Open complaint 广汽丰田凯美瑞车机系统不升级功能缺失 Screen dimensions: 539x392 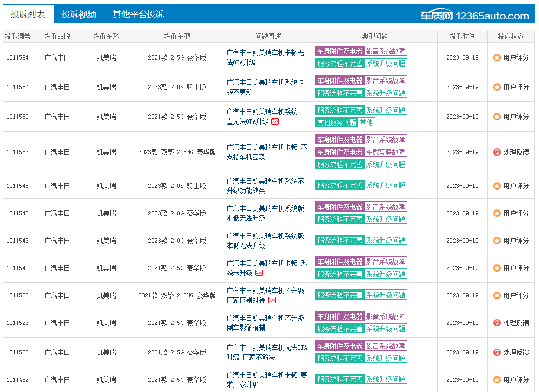tap(265, 186)
